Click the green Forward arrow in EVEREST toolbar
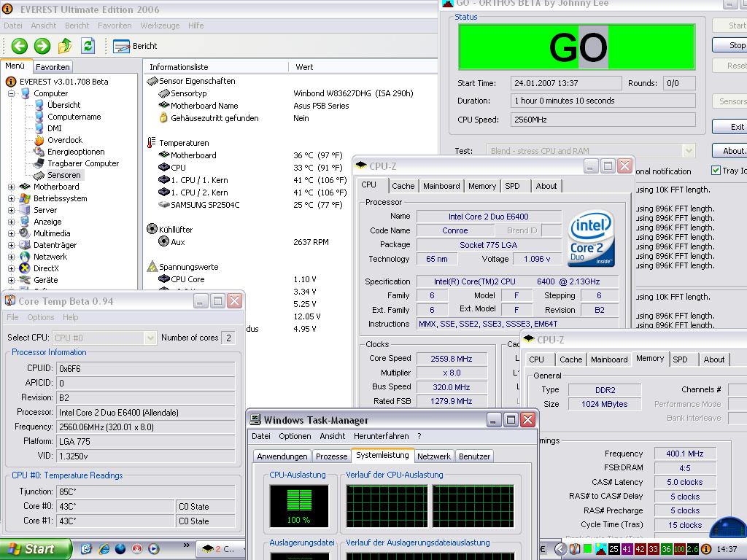The height and width of the screenshot is (560, 747). [x=42, y=46]
